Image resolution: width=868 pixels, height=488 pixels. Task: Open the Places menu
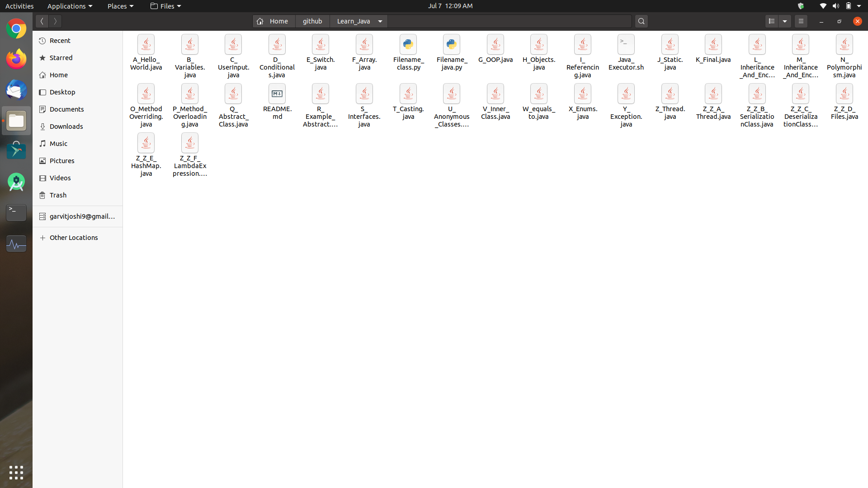click(x=120, y=6)
